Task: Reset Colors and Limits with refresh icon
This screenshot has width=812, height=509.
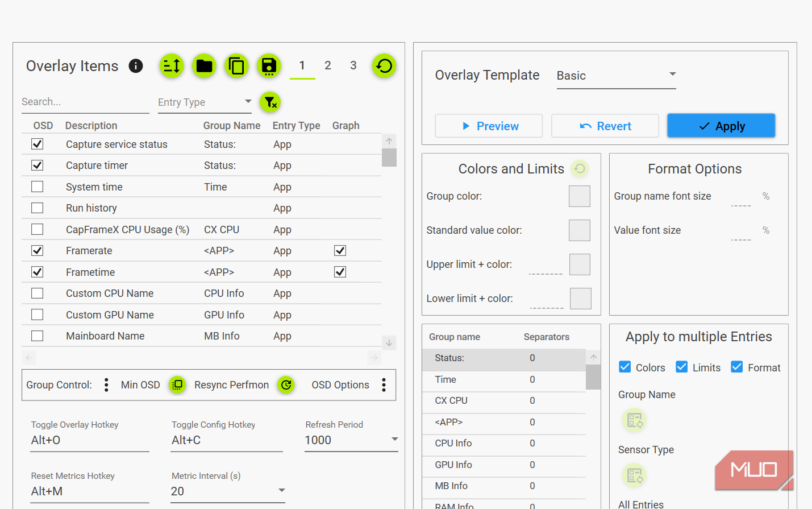Action: click(x=580, y=168)
